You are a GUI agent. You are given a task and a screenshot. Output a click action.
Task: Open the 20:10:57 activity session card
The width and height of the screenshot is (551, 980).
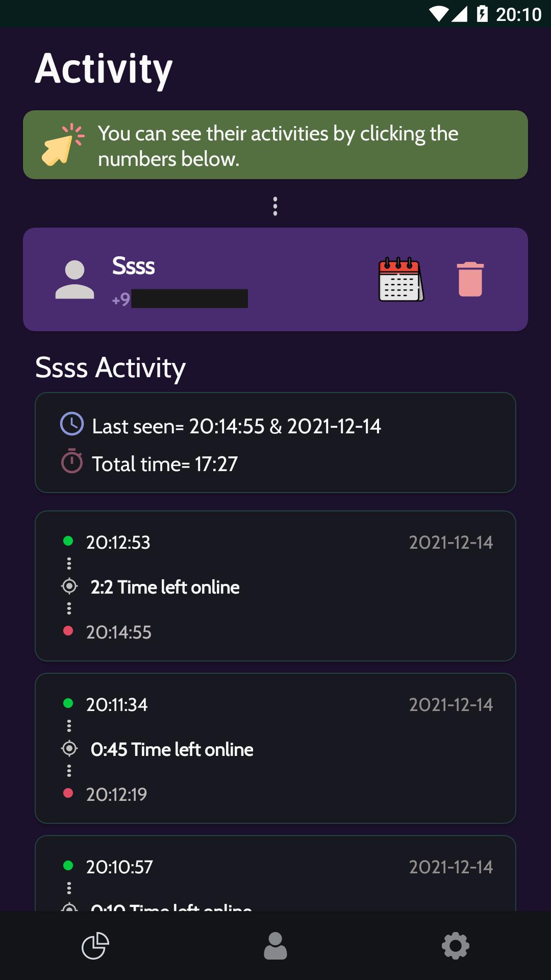pyautogui.click(x=275, y=873)
